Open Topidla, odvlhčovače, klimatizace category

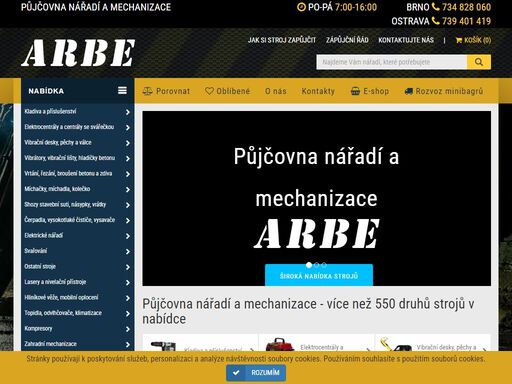point(77,313)
